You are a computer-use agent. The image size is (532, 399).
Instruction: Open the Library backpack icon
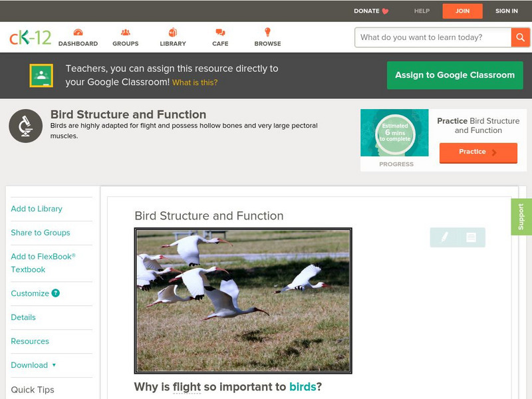(173, 32)
